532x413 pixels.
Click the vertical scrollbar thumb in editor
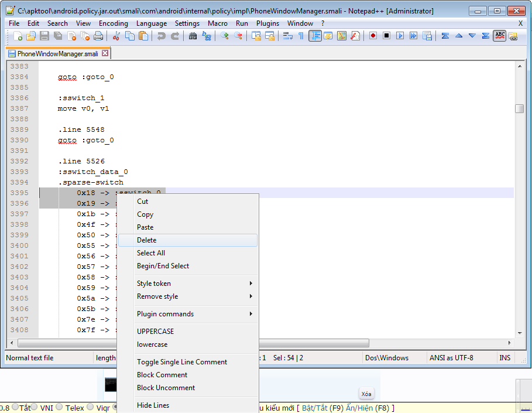click(x=520, y=109)
